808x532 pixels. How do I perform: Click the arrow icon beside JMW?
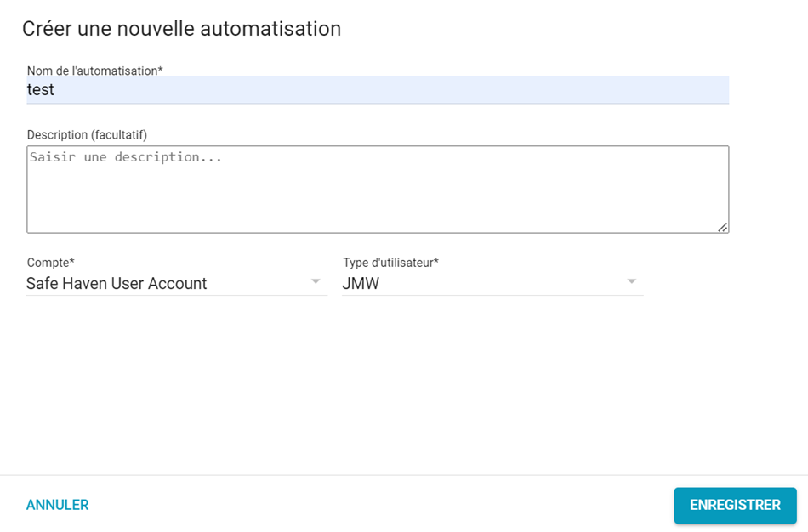coord(632,281)
